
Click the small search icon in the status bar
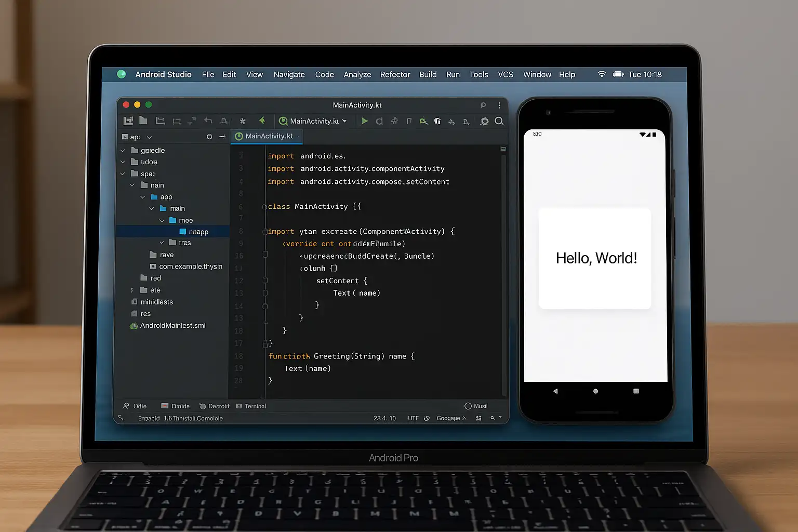click(x=493, y=418)
